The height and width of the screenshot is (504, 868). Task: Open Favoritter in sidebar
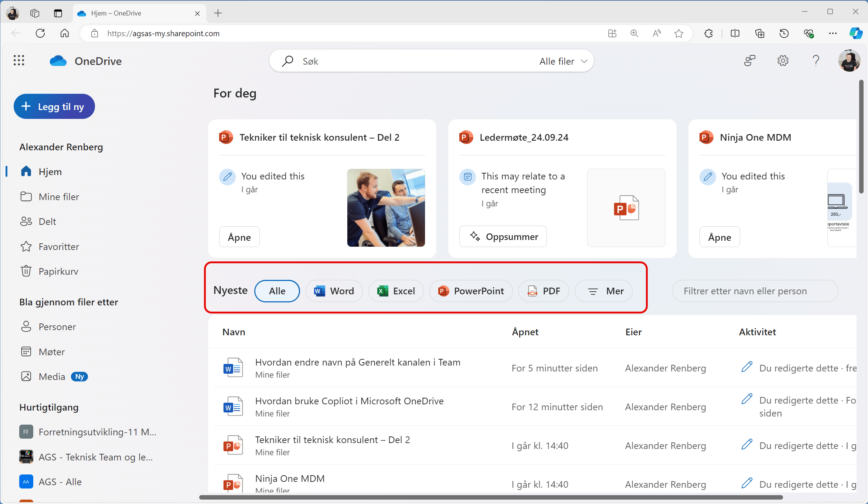[59, 247]
